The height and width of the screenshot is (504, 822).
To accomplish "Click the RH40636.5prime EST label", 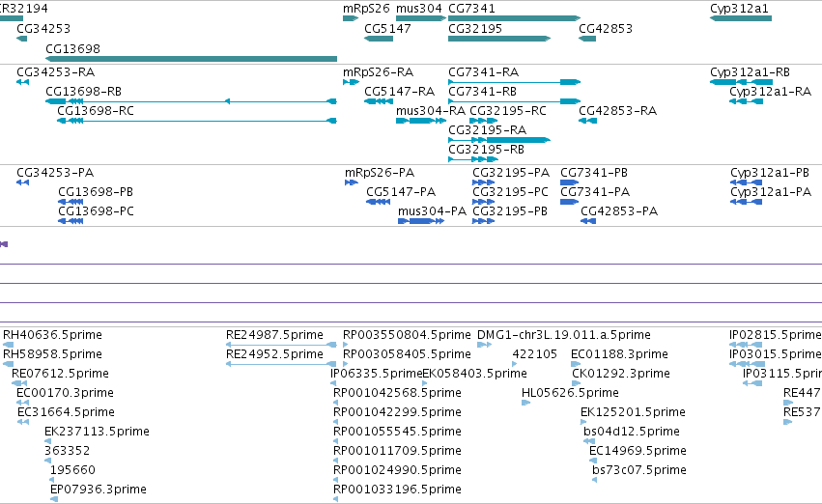I will [x=52, y=335].
